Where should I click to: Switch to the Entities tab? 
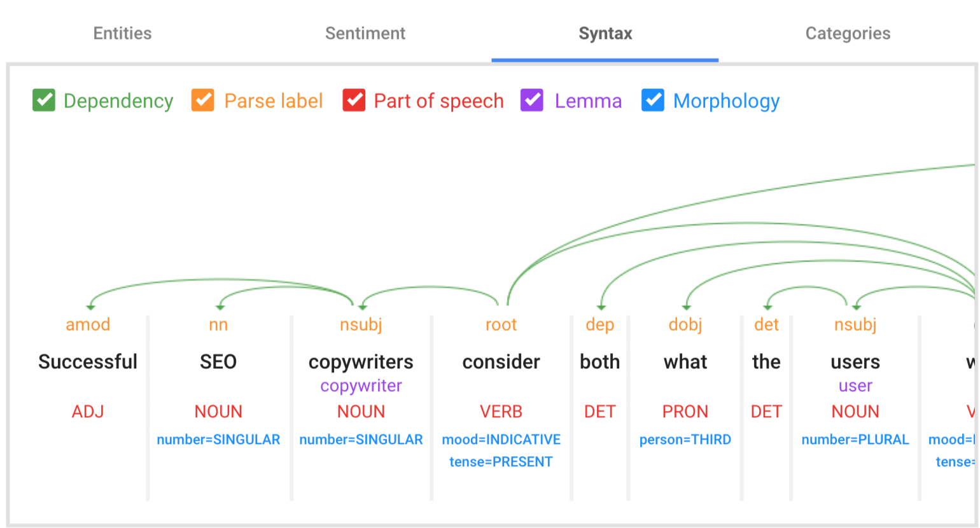pos(122,33)
